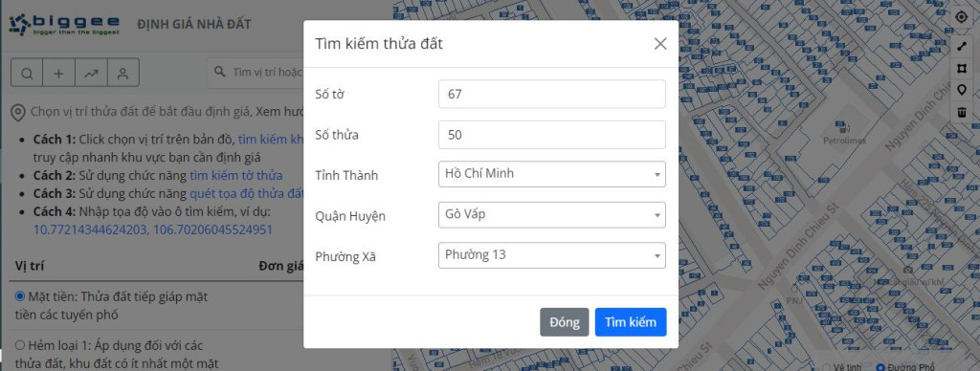The width and height of the screenshot is (980, 371).
Task: Select the draw polygon map tool
Action: [x=962, y=69]
